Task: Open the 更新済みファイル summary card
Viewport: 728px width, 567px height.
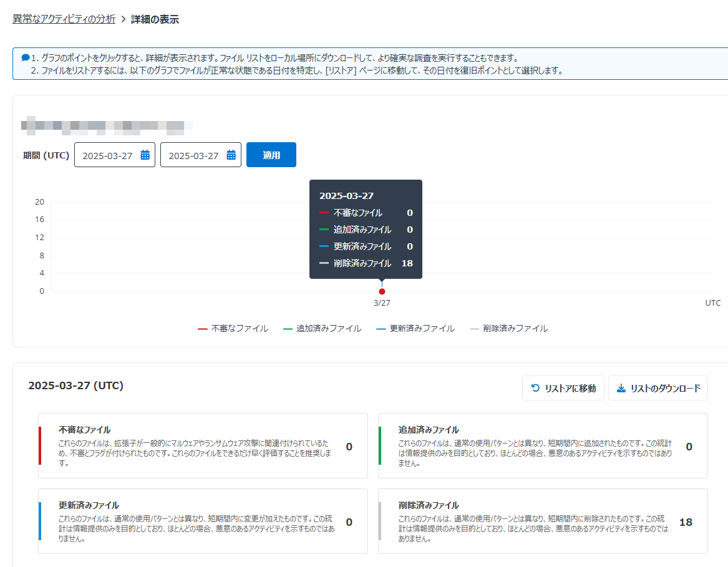Action: click(203, 521)
